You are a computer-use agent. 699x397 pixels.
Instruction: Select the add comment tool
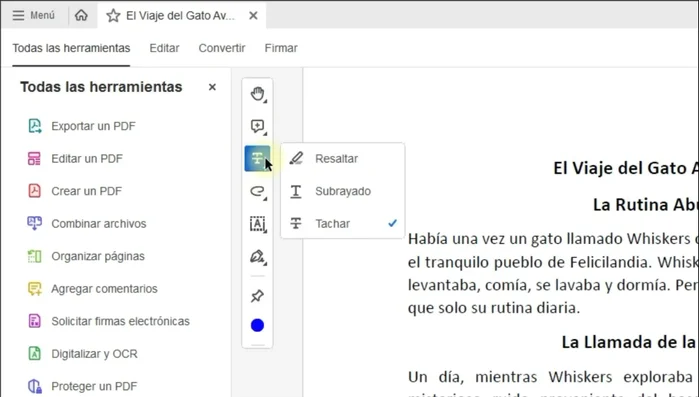coord(257,127)
